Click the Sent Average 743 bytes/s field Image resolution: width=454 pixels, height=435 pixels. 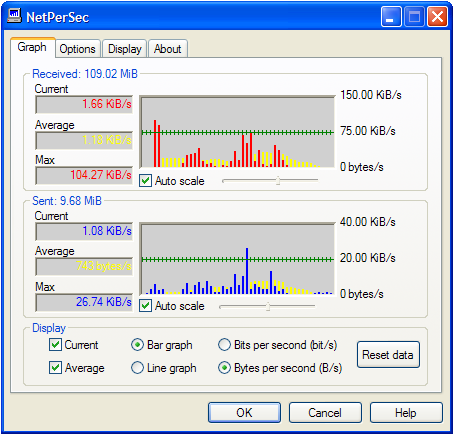pyautogui.click(x=84, y=266)
